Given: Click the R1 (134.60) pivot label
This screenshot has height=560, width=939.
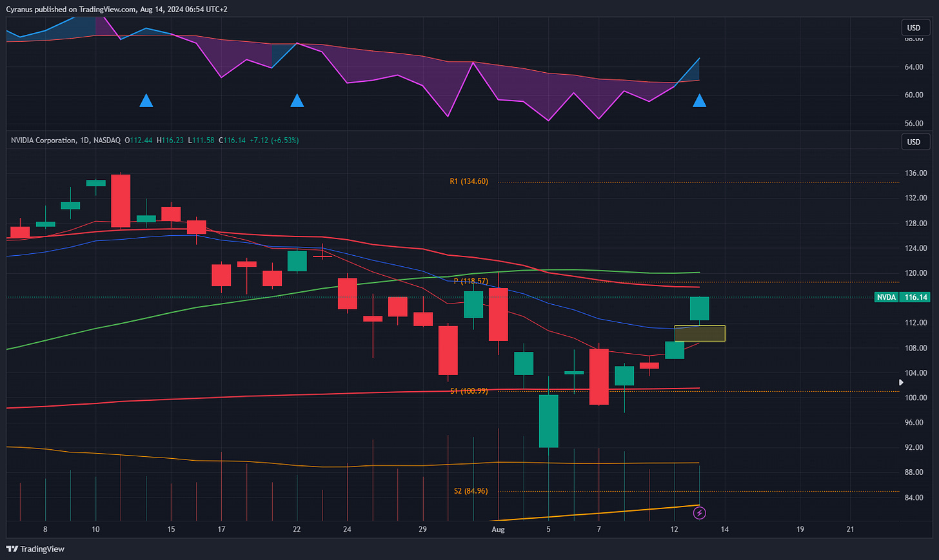Looking at the screenshot, I should (x=469, y=182).
